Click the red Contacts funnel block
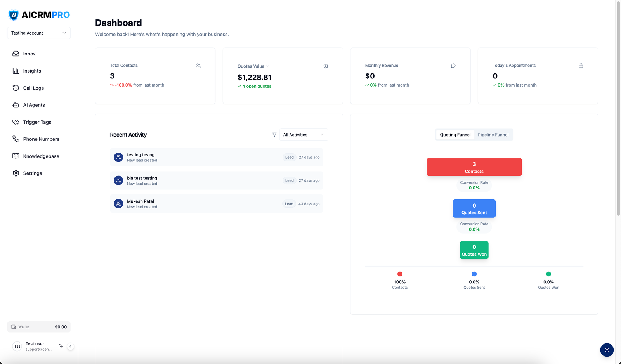The image size is (621, 364). 474,167
